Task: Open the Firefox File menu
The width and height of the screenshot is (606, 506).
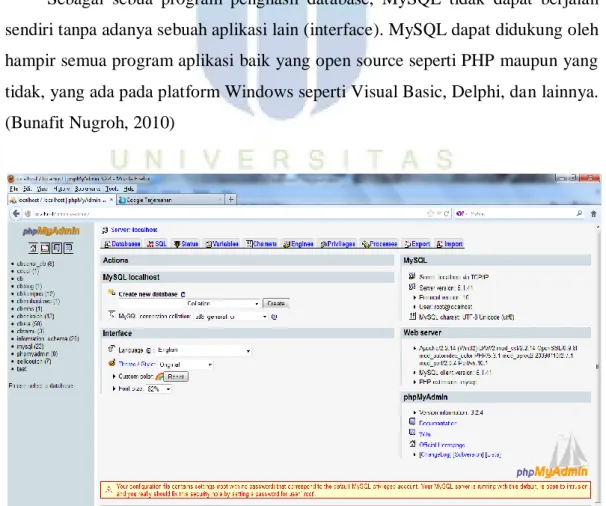Action: [x=14, y=189]
